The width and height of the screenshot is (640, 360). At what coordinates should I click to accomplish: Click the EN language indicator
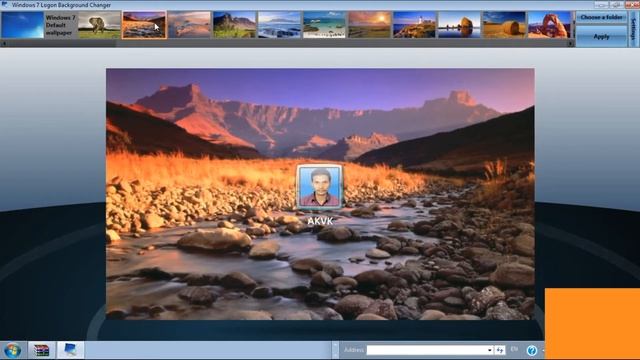514,349
